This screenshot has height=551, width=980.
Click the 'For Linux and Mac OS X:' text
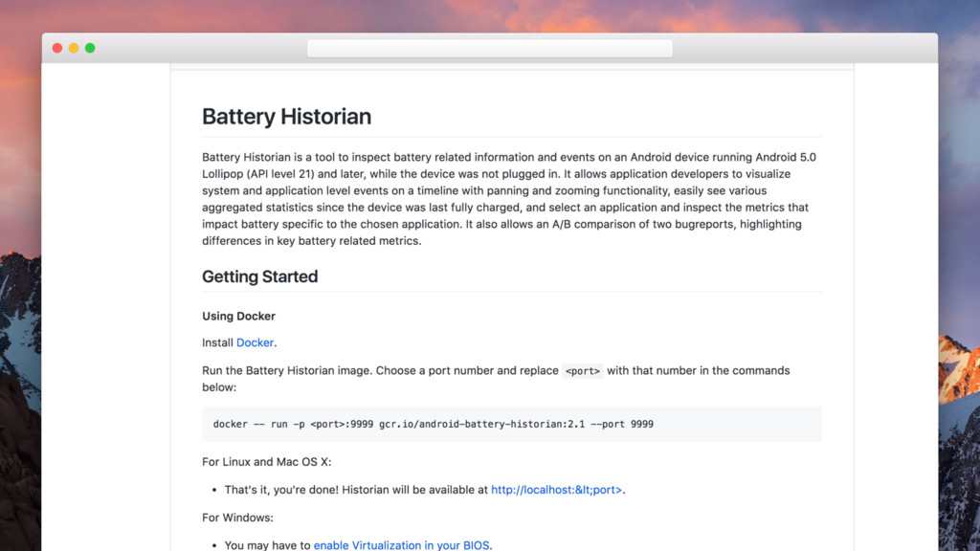267,462
